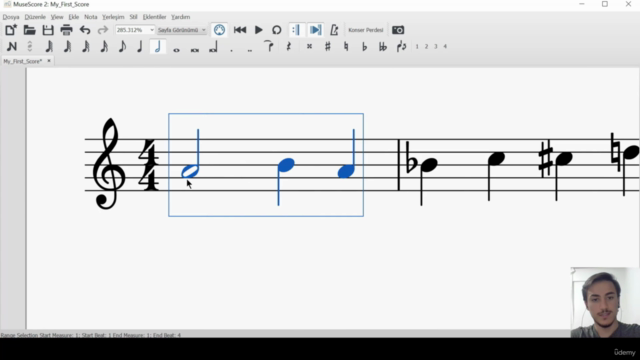Start playback with the Play button
This screenshot has height=360, width=640.
tap(258, 30)
